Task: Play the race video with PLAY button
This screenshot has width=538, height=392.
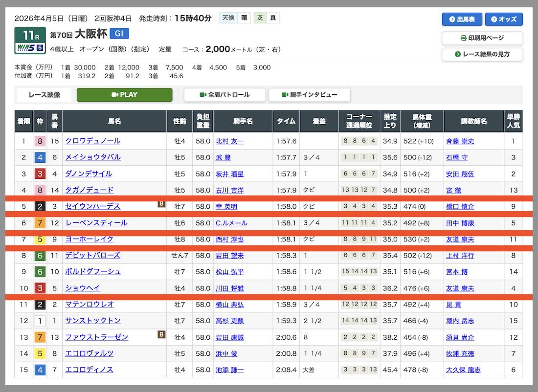Action: 124,95
